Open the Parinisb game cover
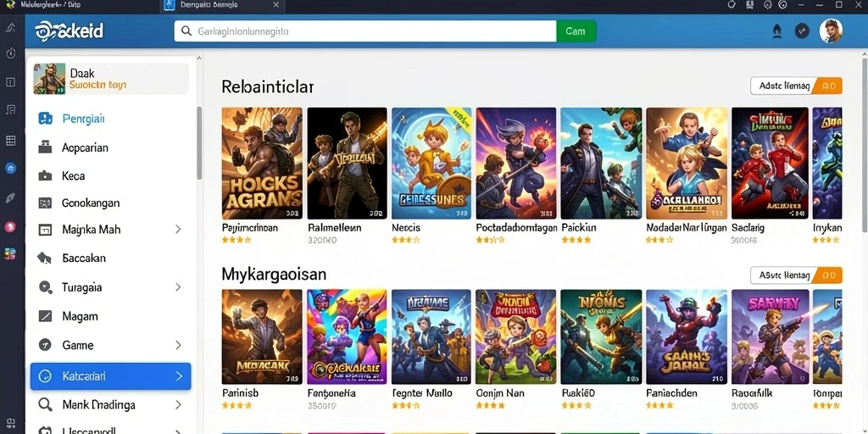Screen dimensions: 868x434 click(x=262, y=337)
